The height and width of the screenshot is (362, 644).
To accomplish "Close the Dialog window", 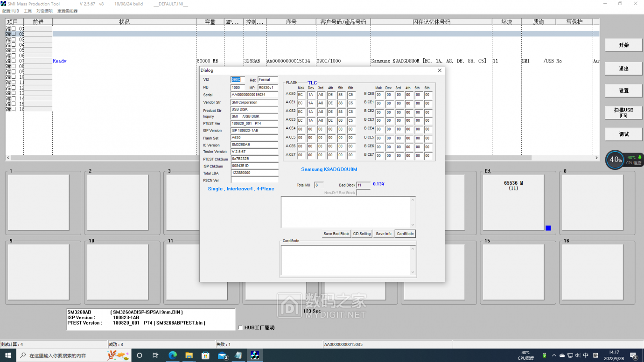I will click(x=440, y=70).
